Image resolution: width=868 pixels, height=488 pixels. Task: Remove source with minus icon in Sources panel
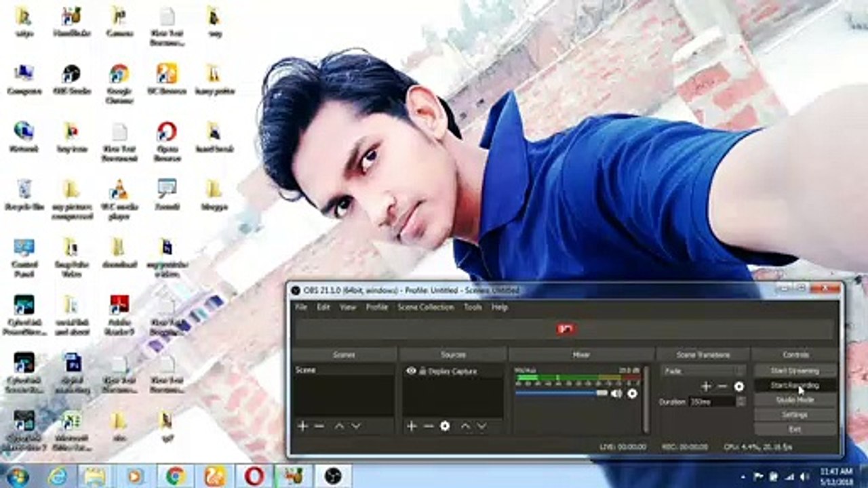tap(428, 426)
